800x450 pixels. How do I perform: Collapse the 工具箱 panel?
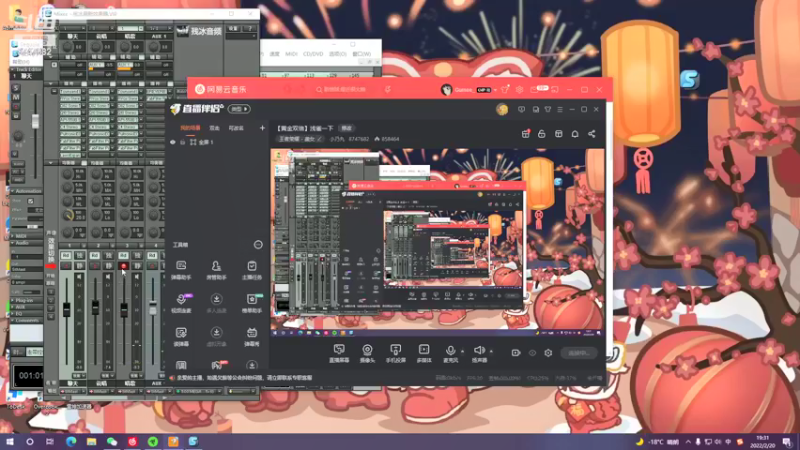(258, 245)
